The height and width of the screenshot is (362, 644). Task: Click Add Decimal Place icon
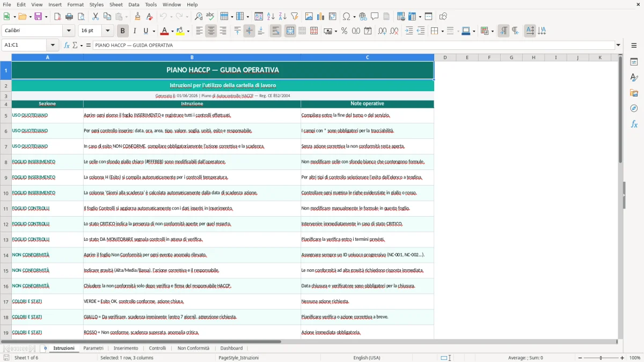click(x=382, y=31)
